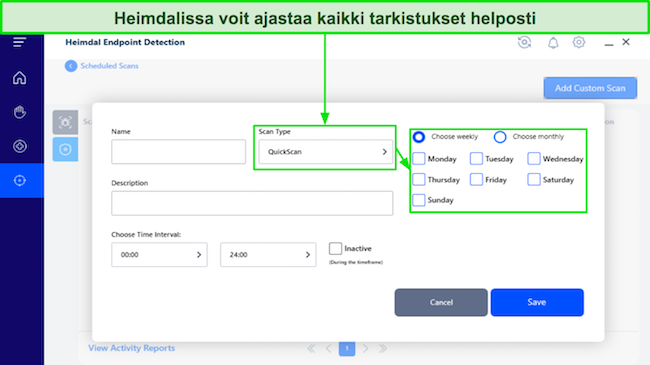Check the Saturday checkbox
650x365 pixels.
[x=534, y=179]
